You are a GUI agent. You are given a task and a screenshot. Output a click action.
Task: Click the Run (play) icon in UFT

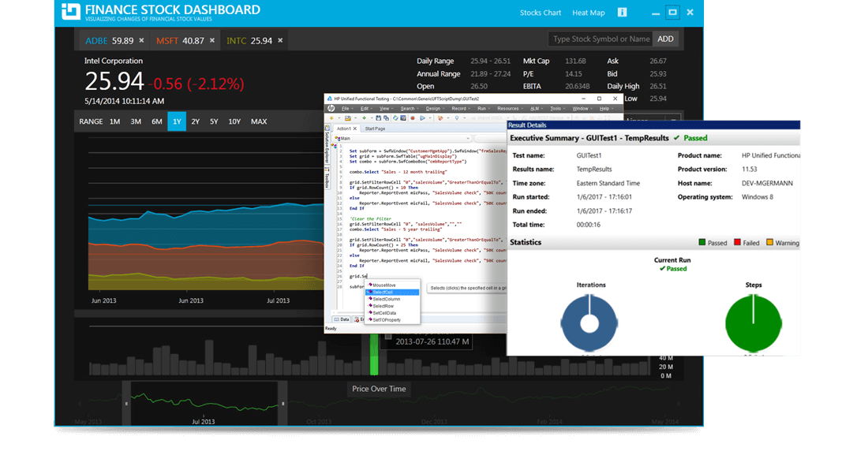coord(422,118)
